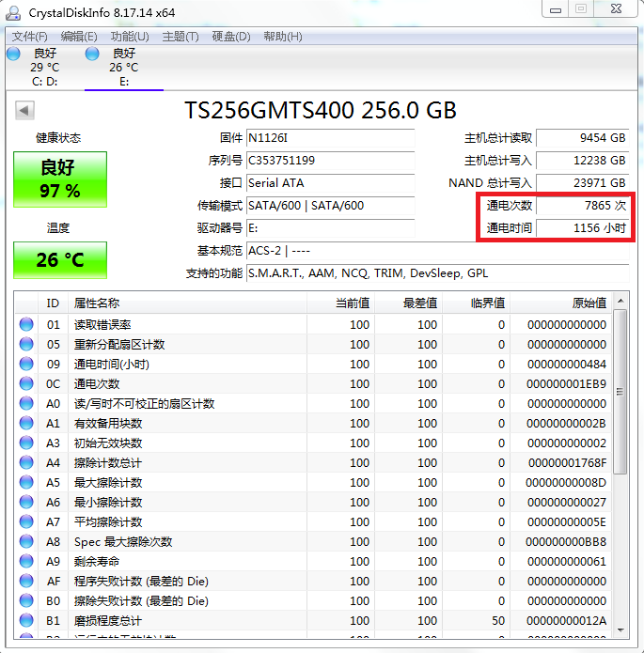Click NAND total writes value 23971 GB

click(x=582, y=183)
